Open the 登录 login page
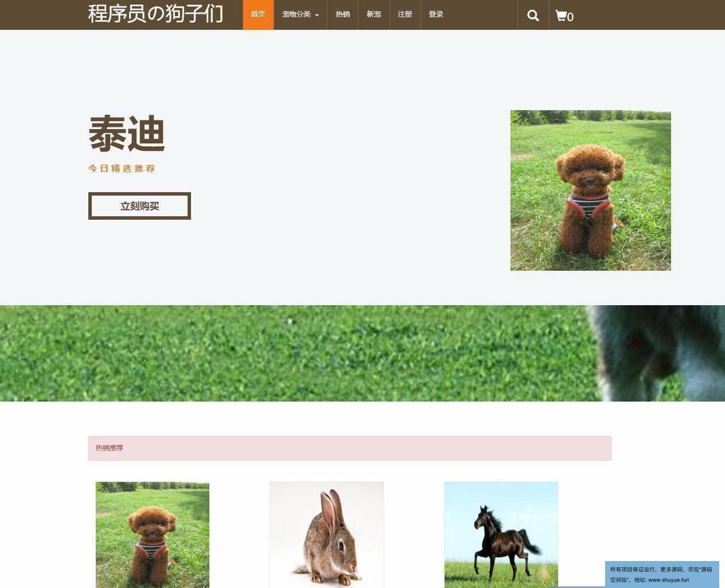 (436, 14)
